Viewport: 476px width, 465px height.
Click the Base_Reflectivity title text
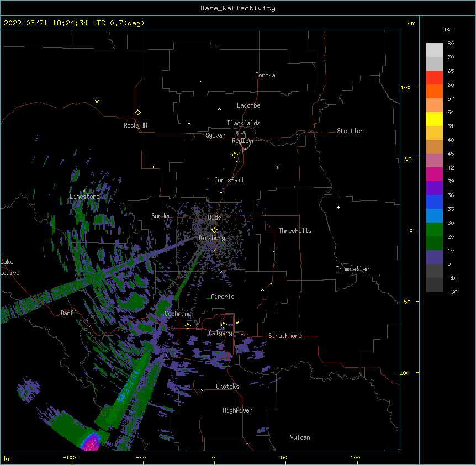238,8
